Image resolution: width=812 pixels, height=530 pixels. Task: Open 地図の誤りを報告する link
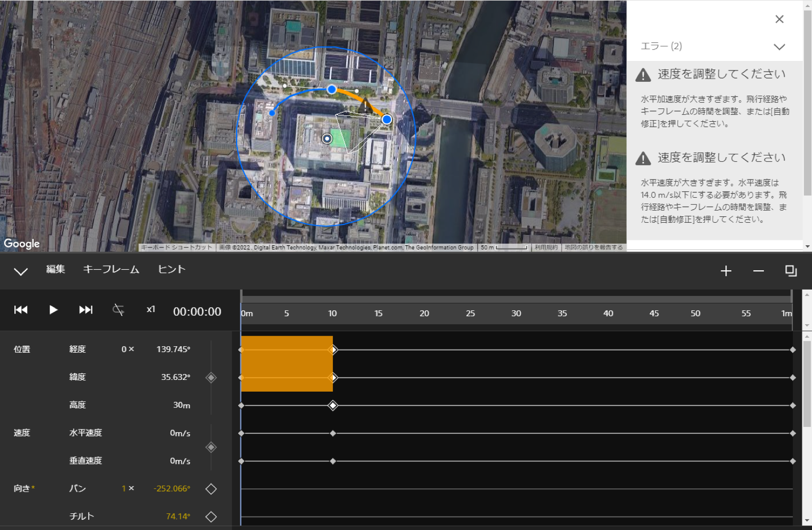[594, 247]
